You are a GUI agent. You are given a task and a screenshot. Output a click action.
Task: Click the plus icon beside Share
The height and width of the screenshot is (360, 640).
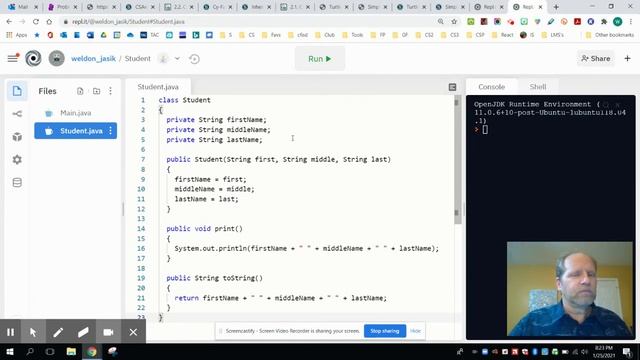point(627,58)
